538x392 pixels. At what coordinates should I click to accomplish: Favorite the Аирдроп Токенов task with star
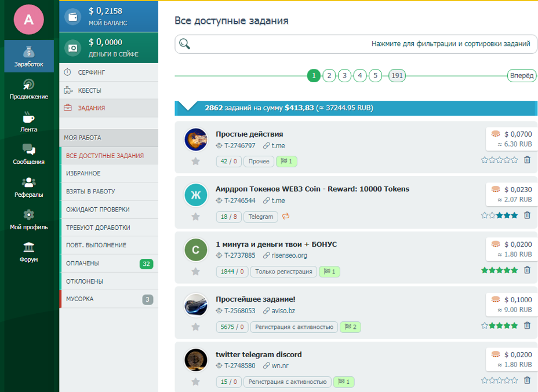195,217
